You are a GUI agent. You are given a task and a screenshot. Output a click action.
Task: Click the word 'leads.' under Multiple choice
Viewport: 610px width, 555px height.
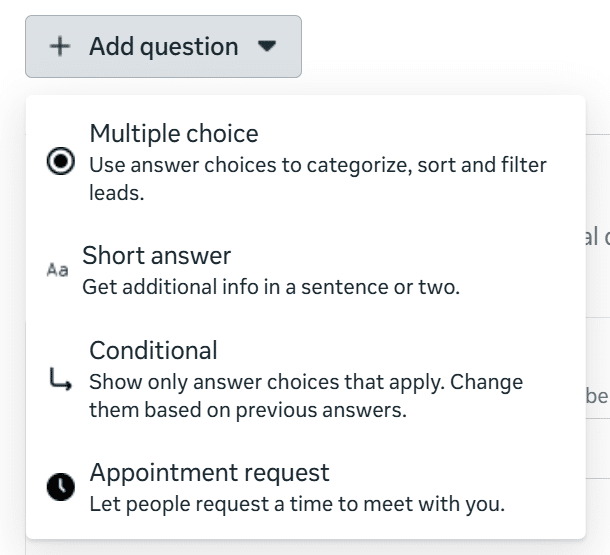[x=117, y=193]
